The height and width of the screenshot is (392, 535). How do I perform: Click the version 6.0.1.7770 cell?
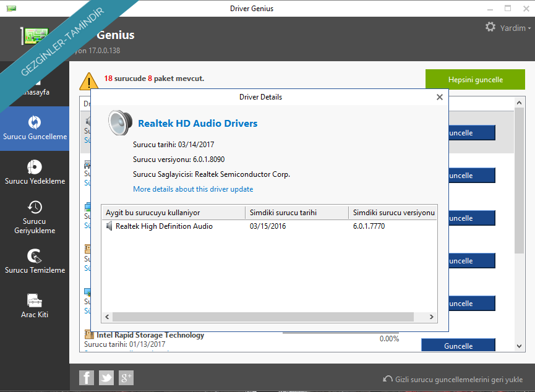click(x=369, y=226)
